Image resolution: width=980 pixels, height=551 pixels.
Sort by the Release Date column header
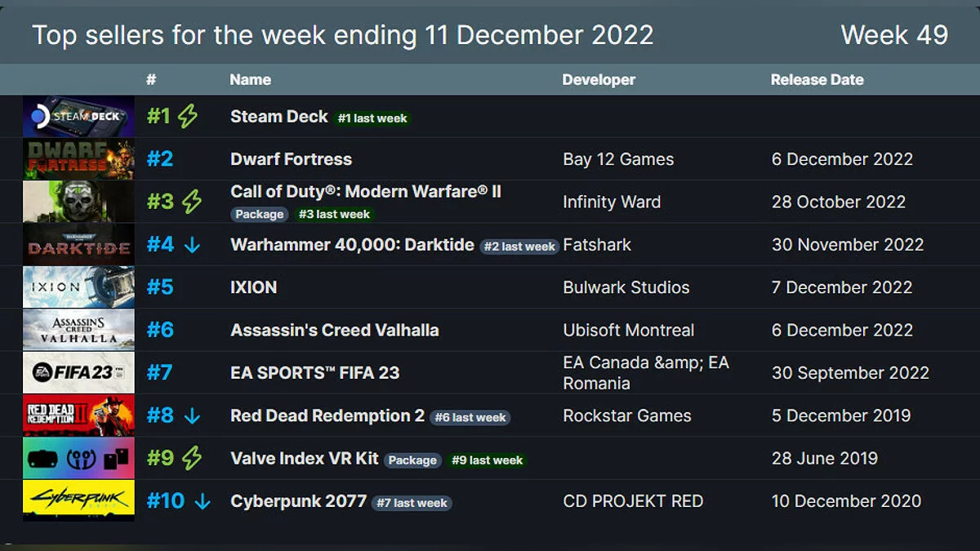click(817, 80)
